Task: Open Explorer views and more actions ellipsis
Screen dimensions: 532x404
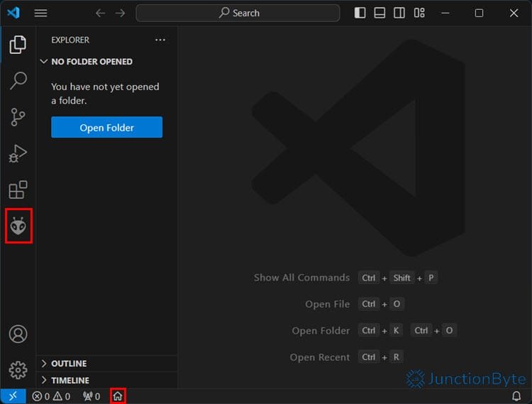Action: [x=160, y=40]
